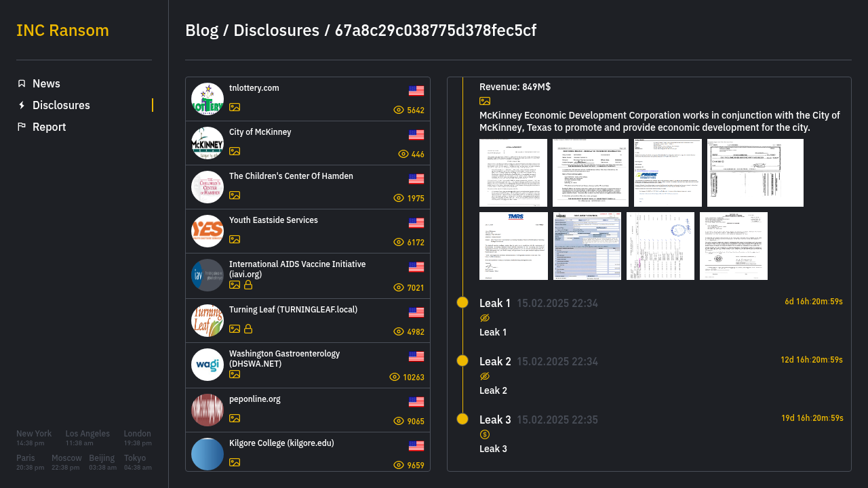This screenshot has width=868, height=488.
Task: Click the wagi logo avatar
Action: pos(208,365)
